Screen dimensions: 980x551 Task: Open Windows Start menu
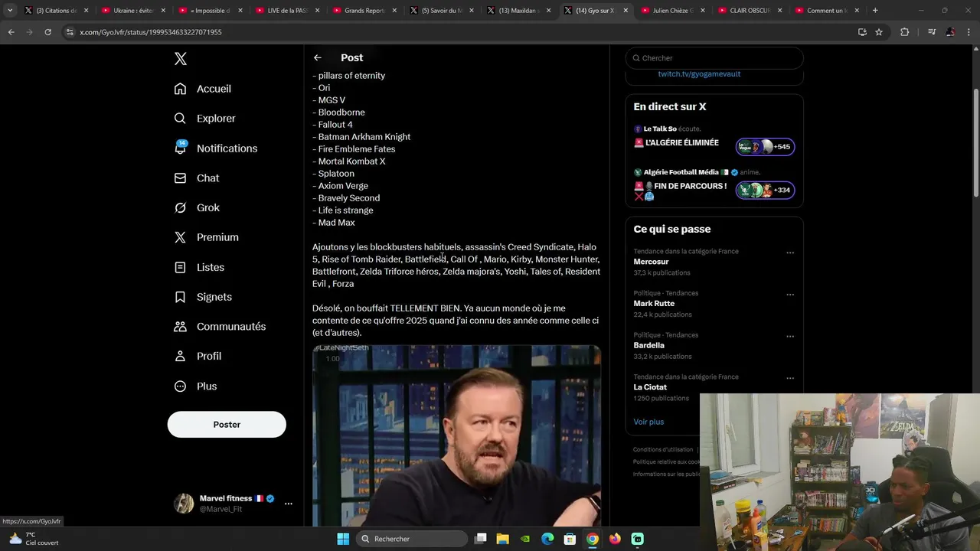click(343, 539)
